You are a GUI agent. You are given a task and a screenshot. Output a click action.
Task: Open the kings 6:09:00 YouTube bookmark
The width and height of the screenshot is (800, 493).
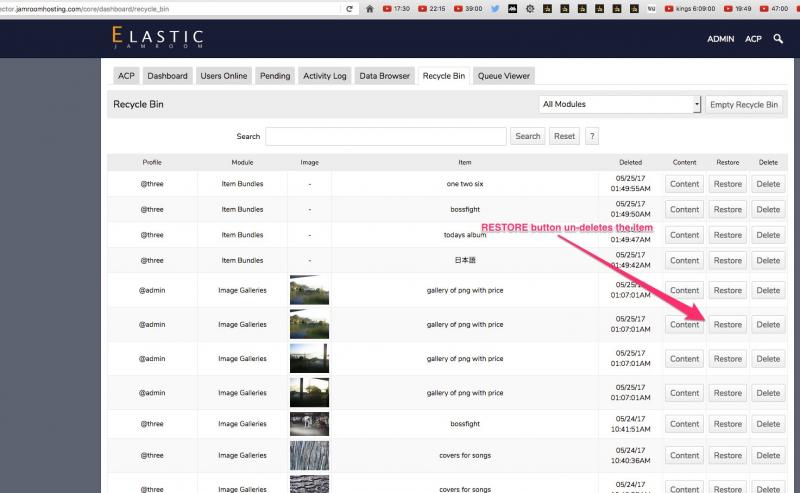point(688,8)
